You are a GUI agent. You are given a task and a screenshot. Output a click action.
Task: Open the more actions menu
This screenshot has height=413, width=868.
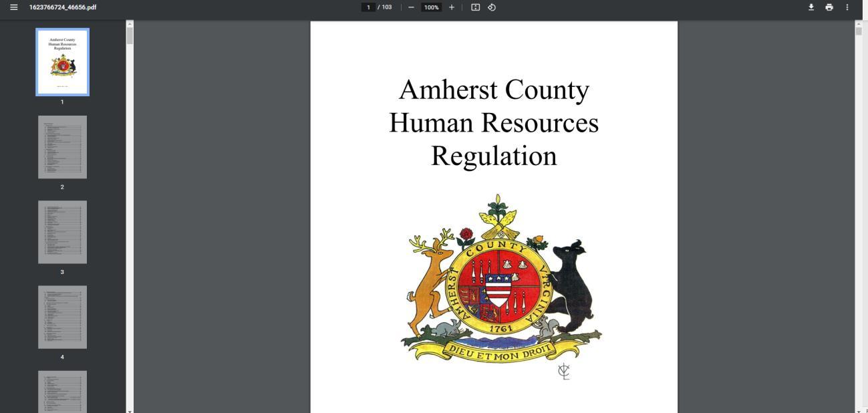pyautogui.click(x=847, y=7)
